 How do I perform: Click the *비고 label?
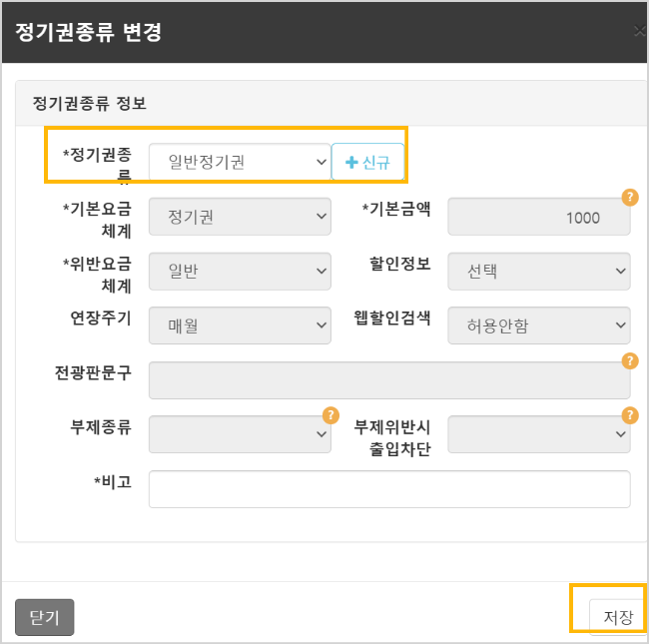coord(113,481)
